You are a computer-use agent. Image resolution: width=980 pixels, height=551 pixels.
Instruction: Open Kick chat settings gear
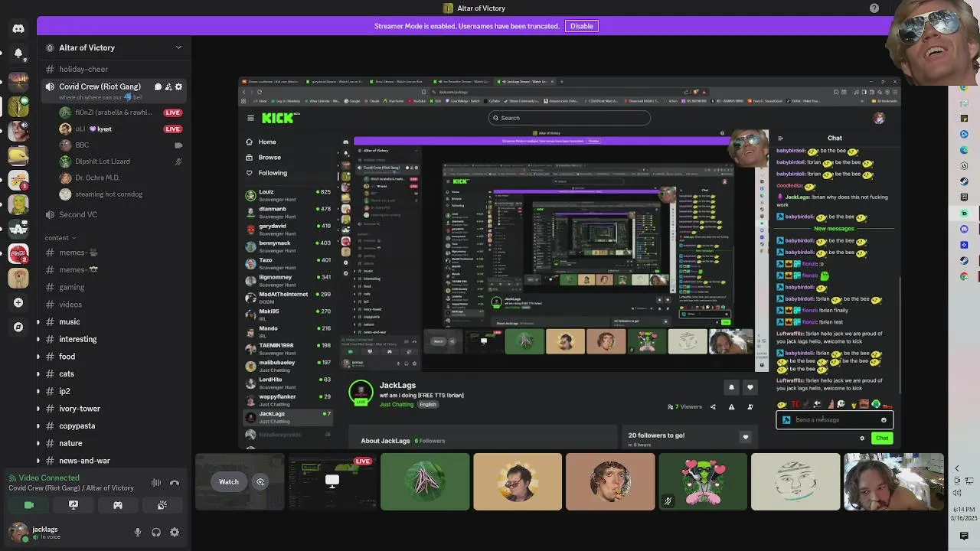point(862,439)
